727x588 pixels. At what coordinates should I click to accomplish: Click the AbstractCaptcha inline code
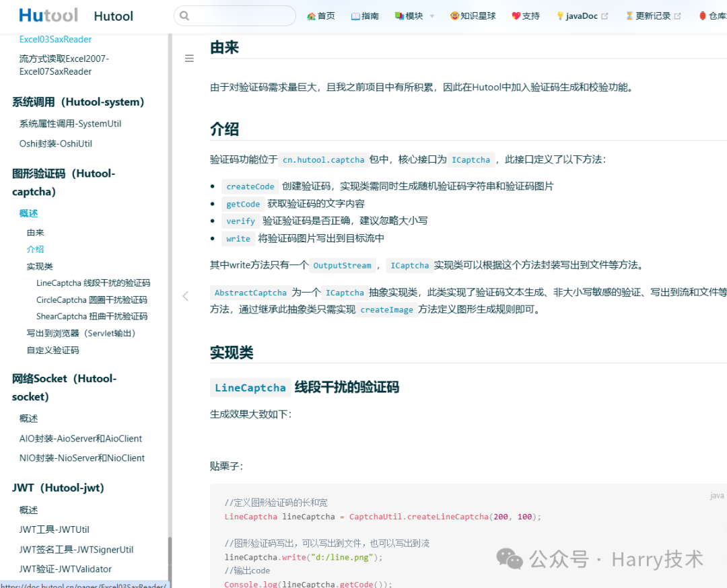tap(250, 293)
